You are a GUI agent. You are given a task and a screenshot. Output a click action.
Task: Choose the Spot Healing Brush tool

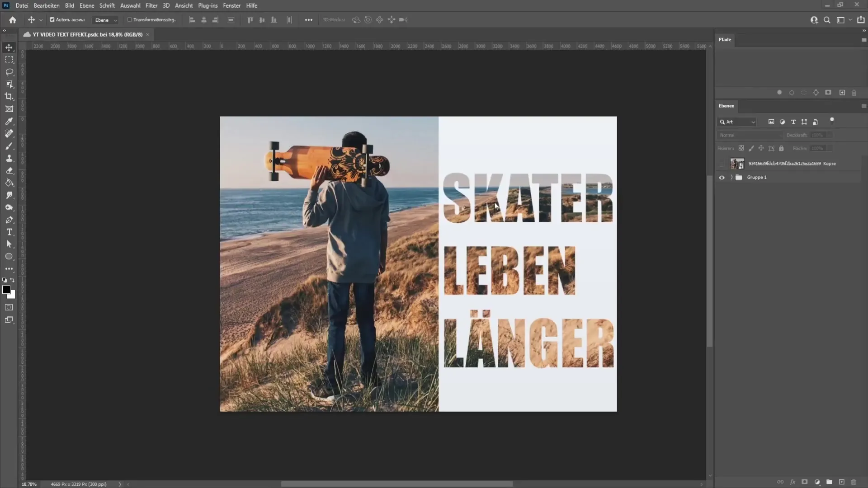[x=9, y=133]
